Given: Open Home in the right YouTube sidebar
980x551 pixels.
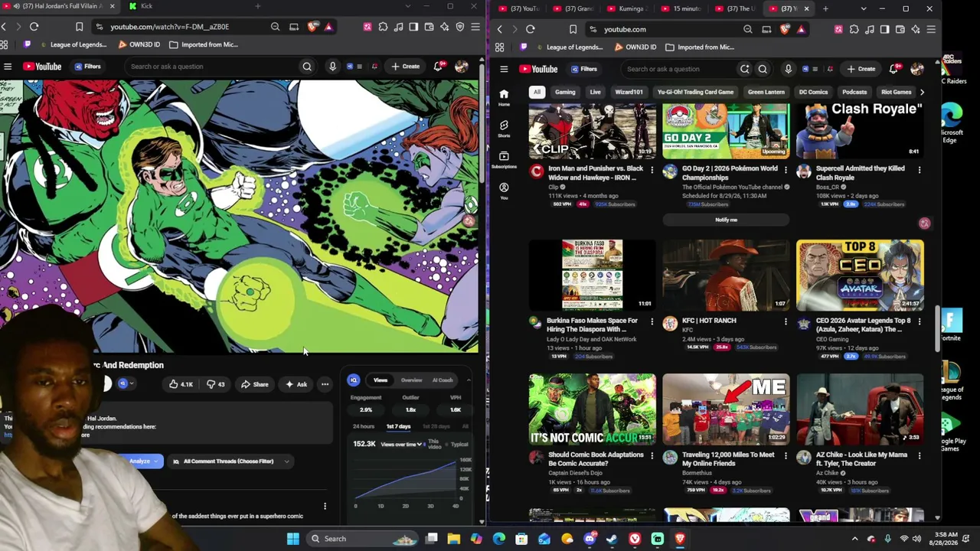Looking at the screenshot, I should (504, 97).
